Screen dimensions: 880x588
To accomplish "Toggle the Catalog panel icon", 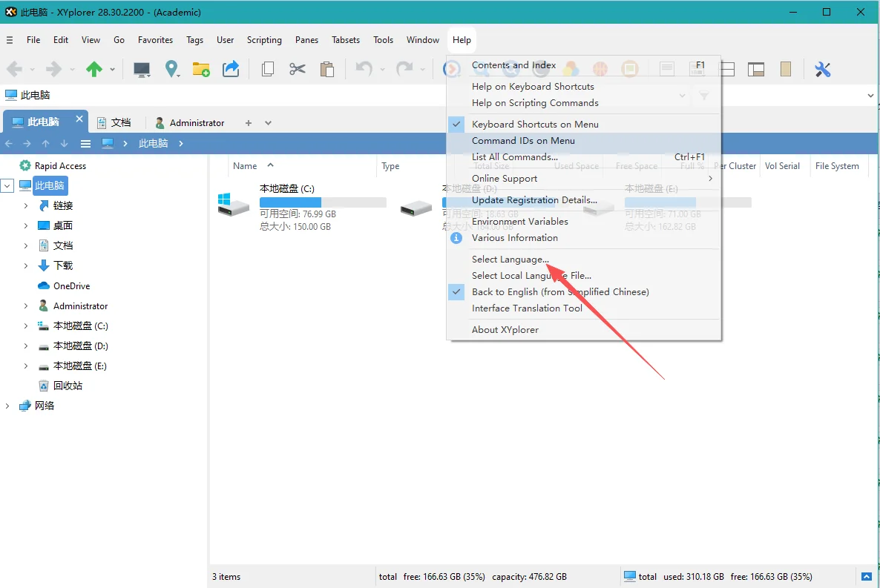I will tap(786, 69).
